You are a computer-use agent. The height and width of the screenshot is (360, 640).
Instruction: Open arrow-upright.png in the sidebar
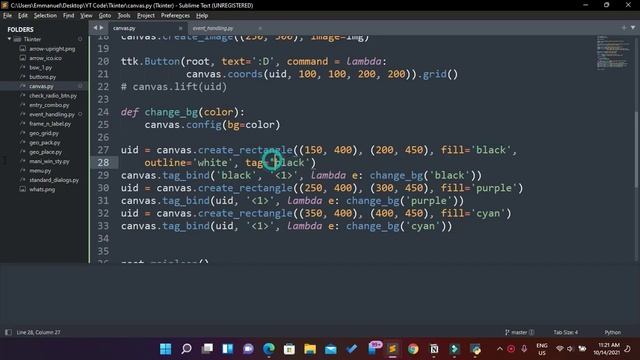point(52,49)
